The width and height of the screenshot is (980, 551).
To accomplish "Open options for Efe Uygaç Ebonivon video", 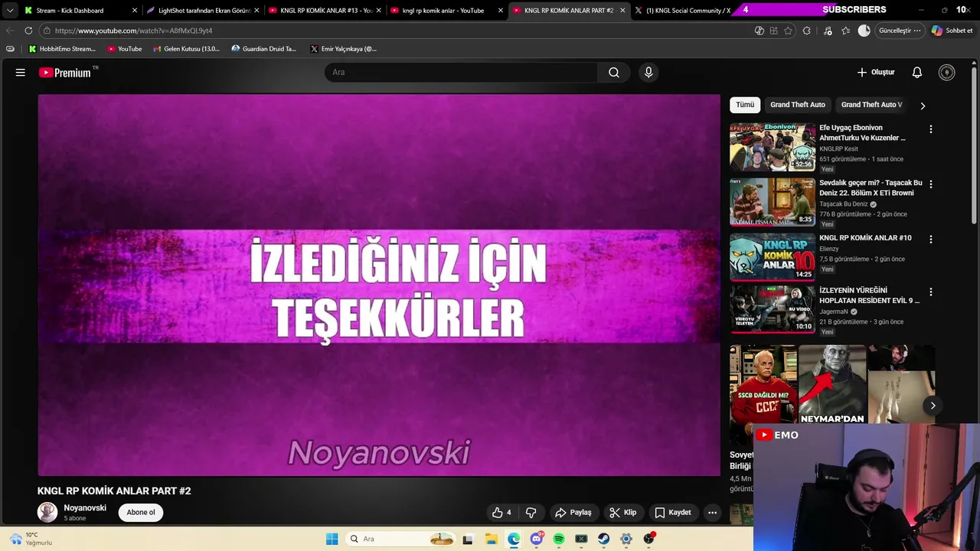I will point(931,129).
